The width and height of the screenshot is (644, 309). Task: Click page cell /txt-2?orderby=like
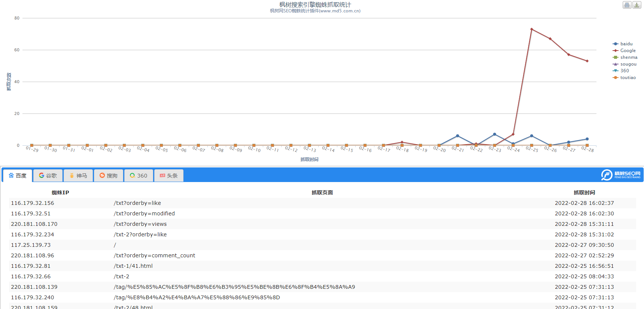tap(140, 234)
